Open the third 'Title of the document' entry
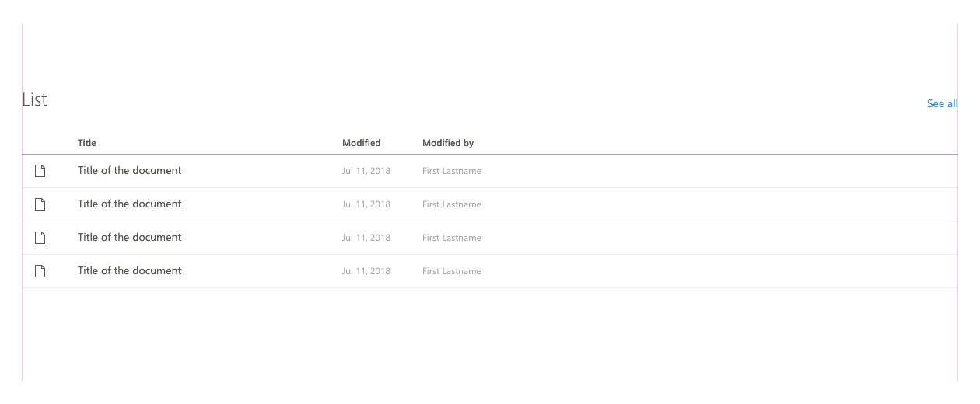The height and width of the screenshot is (404, 980). [x=129, y=238]
